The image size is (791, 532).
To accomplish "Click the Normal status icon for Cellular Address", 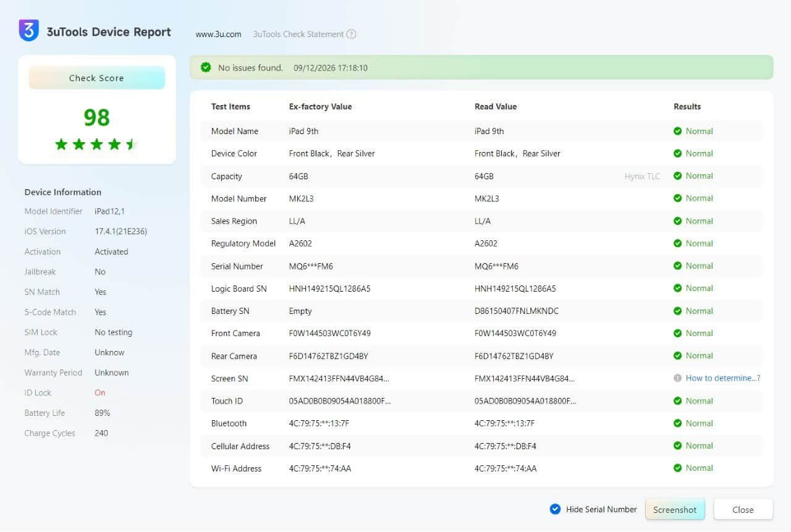I will pos(678,445).
